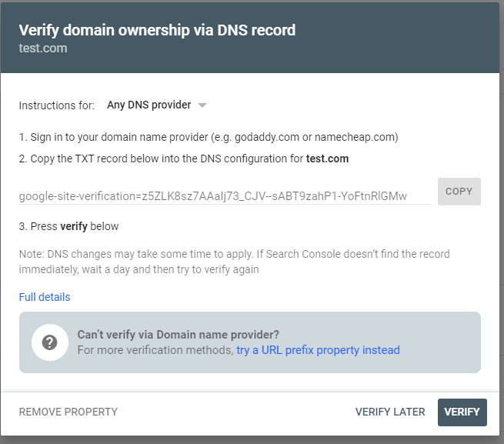The image size is (504, 444).
Task: Choose VERIFY LATER
Action: 390,412
